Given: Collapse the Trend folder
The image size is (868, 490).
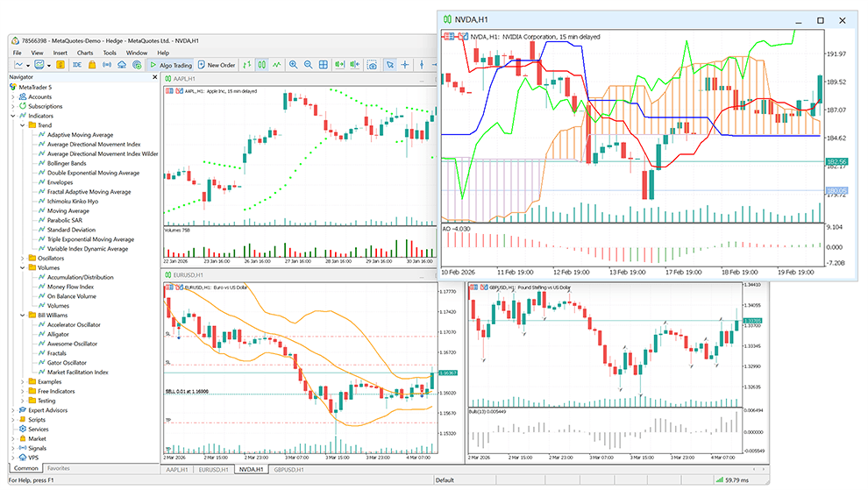Looking at the screenshot, I should click(x=23, y=125).
